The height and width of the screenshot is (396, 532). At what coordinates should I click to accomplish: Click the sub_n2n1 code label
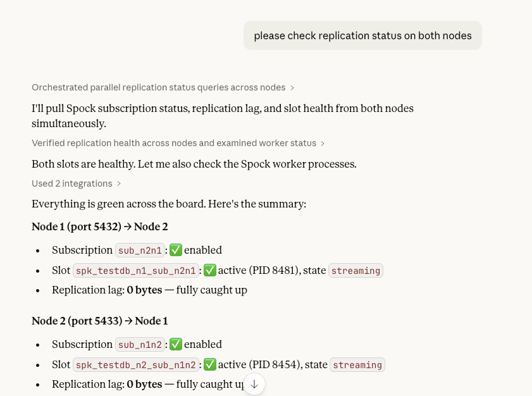[x=141, y=251]
